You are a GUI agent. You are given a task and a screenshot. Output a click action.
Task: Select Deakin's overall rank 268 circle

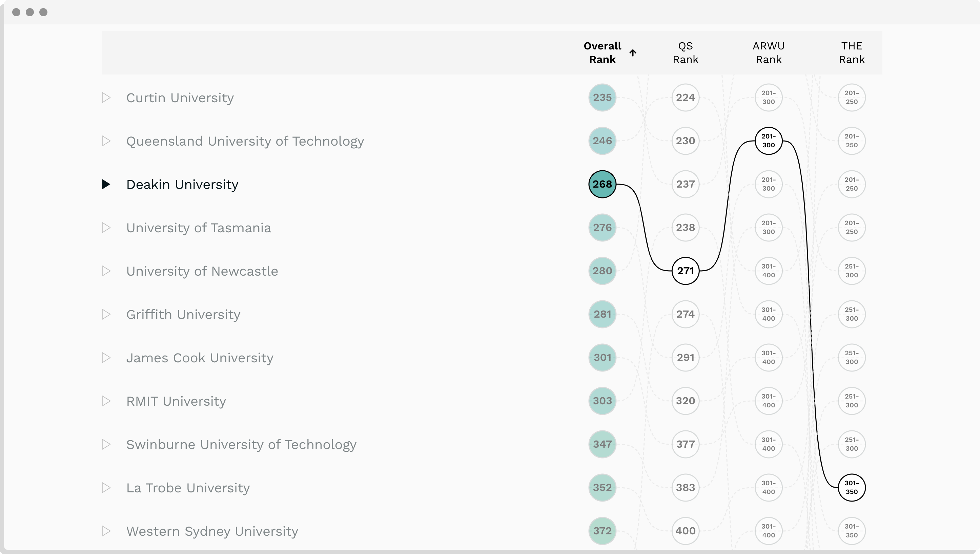pos(602,184)
